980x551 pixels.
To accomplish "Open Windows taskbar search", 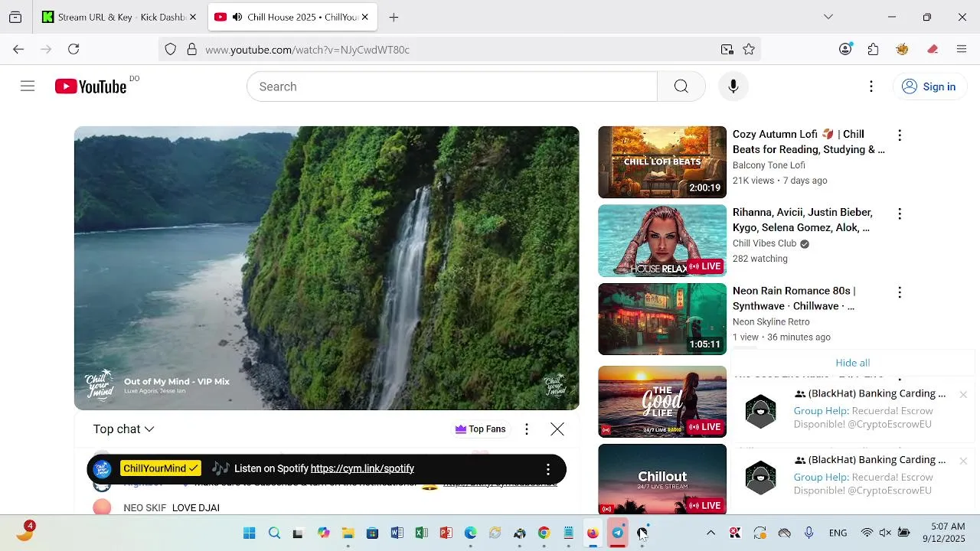I will [x=274, y=533].
